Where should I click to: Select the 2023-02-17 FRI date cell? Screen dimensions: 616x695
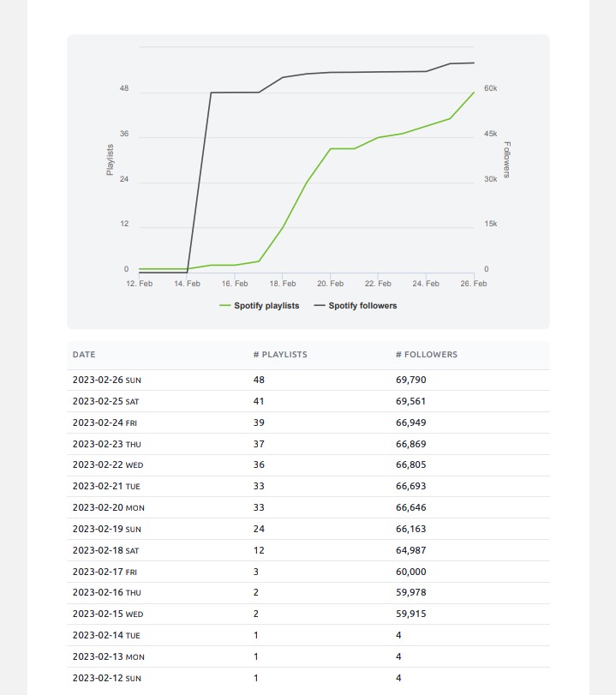click(105, 572)
